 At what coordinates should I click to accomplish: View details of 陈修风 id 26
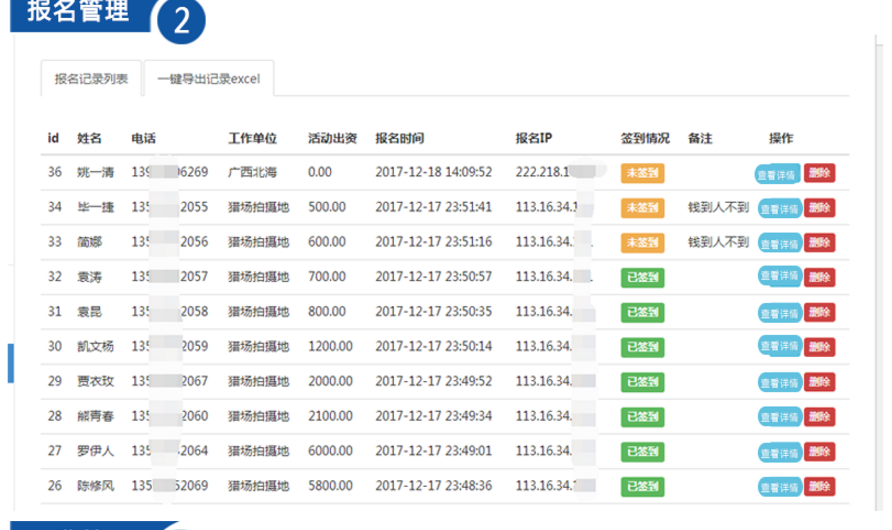(x=779, y=487)
